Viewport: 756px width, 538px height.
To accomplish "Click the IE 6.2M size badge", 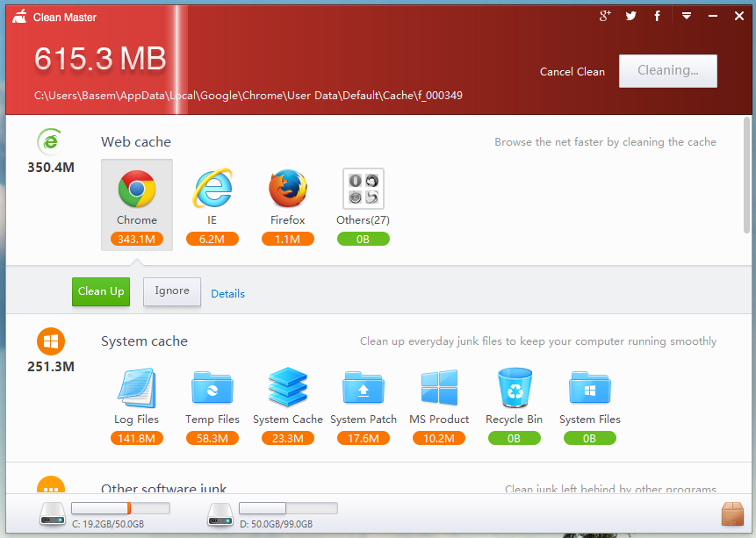I will [x=212, y=239].
